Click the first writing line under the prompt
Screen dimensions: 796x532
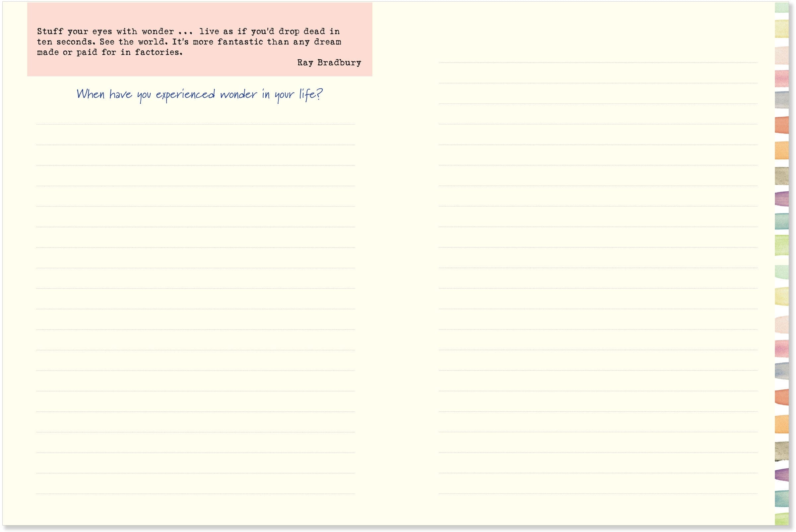pos(196,124)
